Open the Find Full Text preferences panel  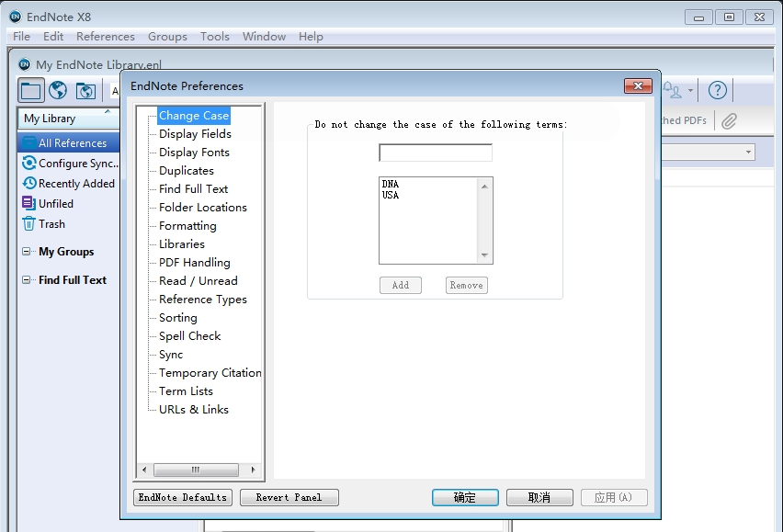(193, 189)
